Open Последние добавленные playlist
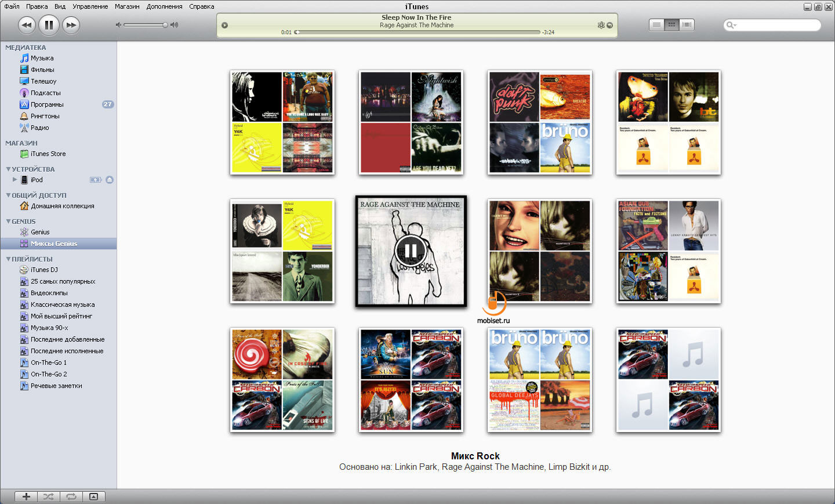This screenshot has height=504, width=835. [x=67, y=339]
